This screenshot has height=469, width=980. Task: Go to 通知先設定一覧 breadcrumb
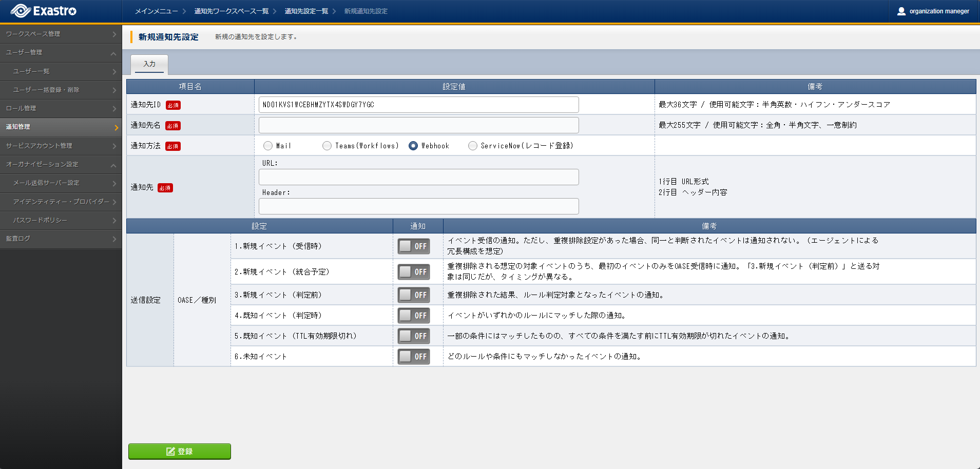[306, 11]
